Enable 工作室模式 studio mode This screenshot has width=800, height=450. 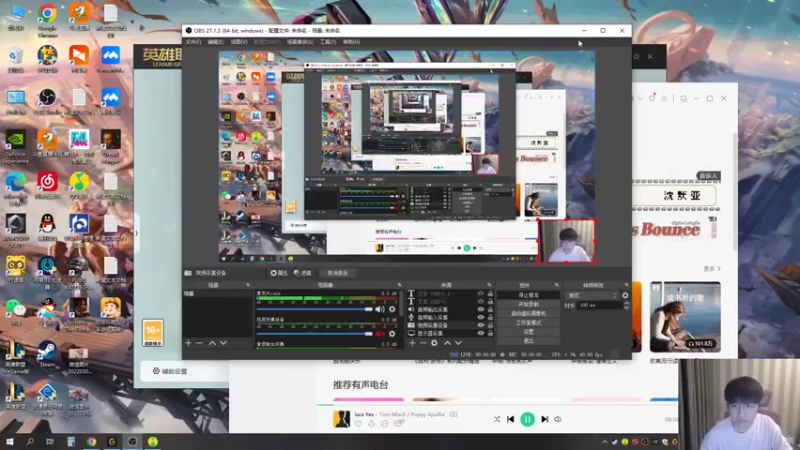pos(529,323)
